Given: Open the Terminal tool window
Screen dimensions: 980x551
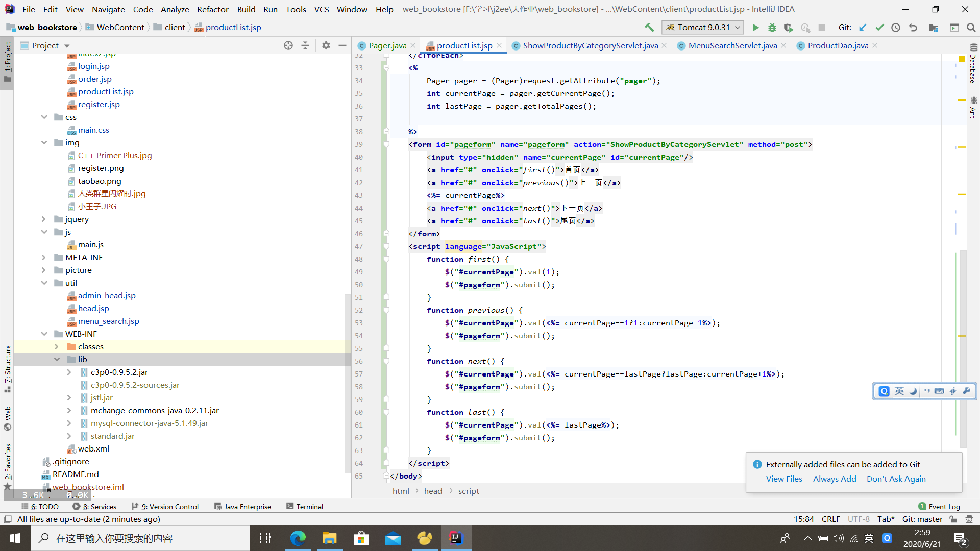Looking at the screenshot, I should click(305, 507).
